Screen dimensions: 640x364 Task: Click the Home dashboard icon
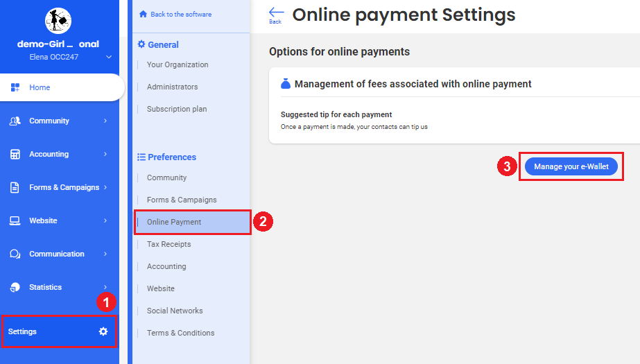coord(15,87)
